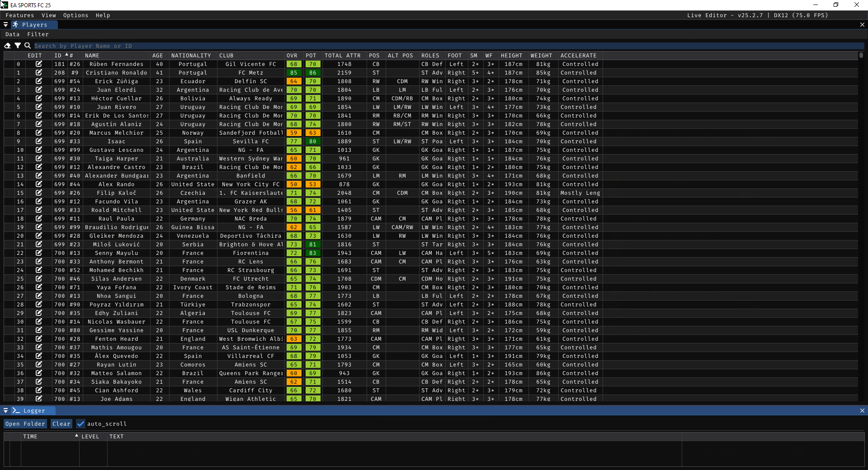Open the edit icon for Raul Paula
This screenshot has height=470, width=868.
[x=39, y=219]
